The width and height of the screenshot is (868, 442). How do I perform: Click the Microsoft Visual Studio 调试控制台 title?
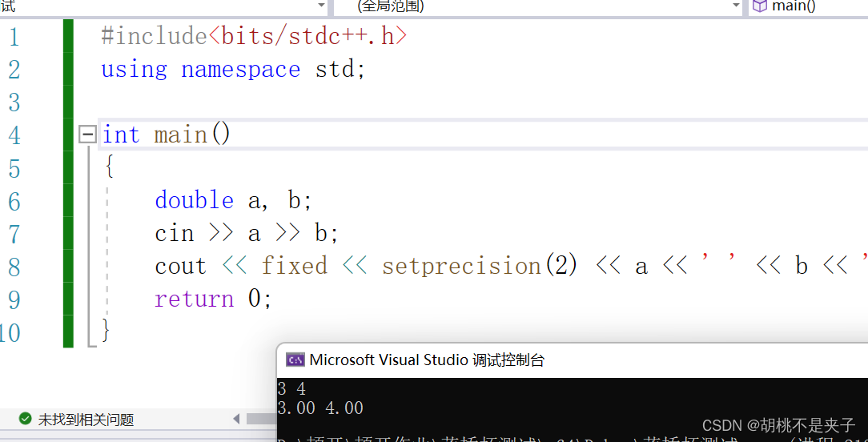click(427, 360)
